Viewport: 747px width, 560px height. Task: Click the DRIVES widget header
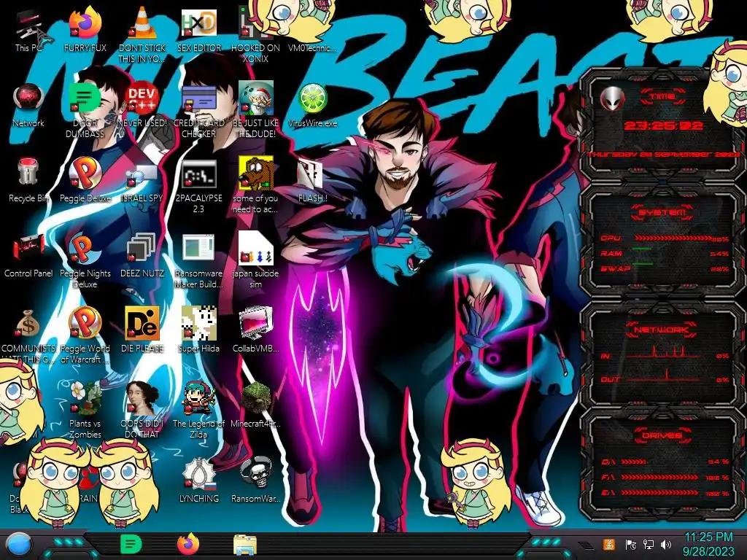(662, 435)
